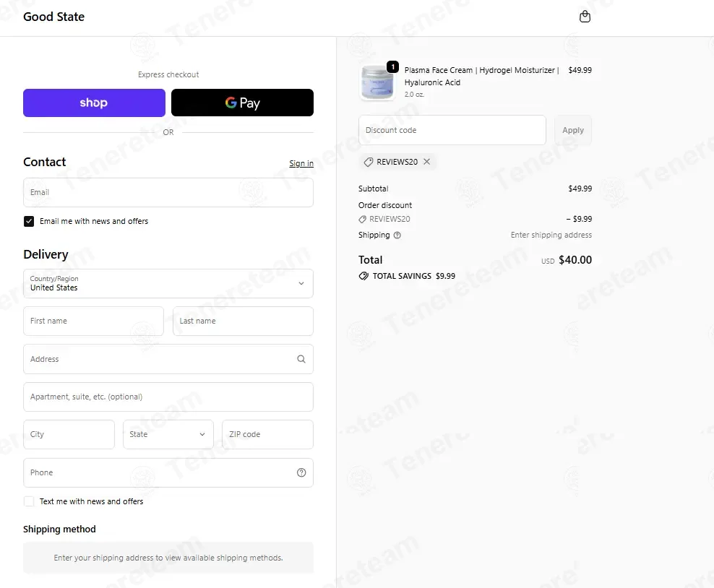The image size is (714, 588).
Task: Click the shipping help question mark icon
Action: [x=397, y=235]
